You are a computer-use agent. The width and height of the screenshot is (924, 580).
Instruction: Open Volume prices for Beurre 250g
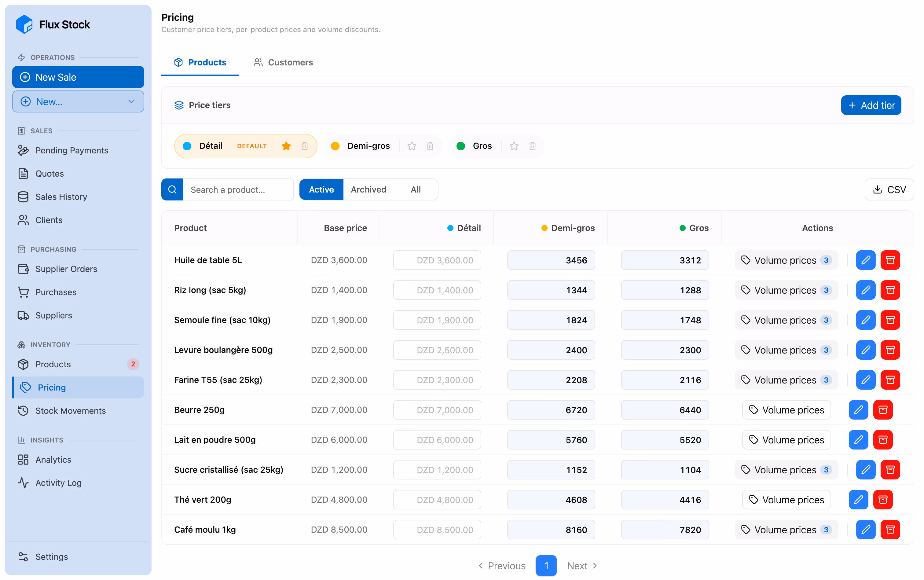pyautogui.click(x=786, y=410)
